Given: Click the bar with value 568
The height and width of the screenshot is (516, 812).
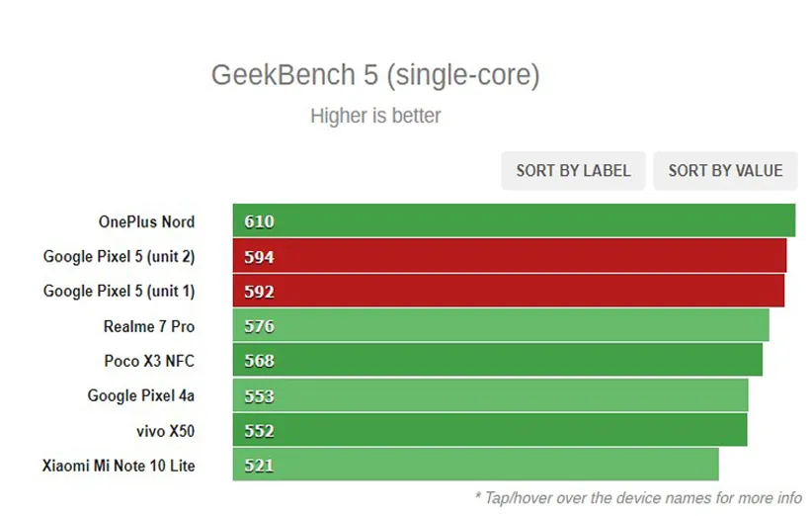Looking at the screenshot, I should pos(497,361).
